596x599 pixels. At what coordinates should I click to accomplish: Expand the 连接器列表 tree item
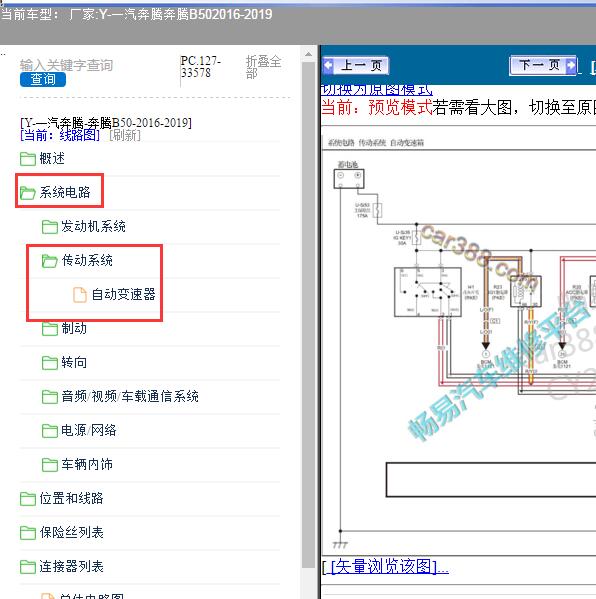coord(71,567)
